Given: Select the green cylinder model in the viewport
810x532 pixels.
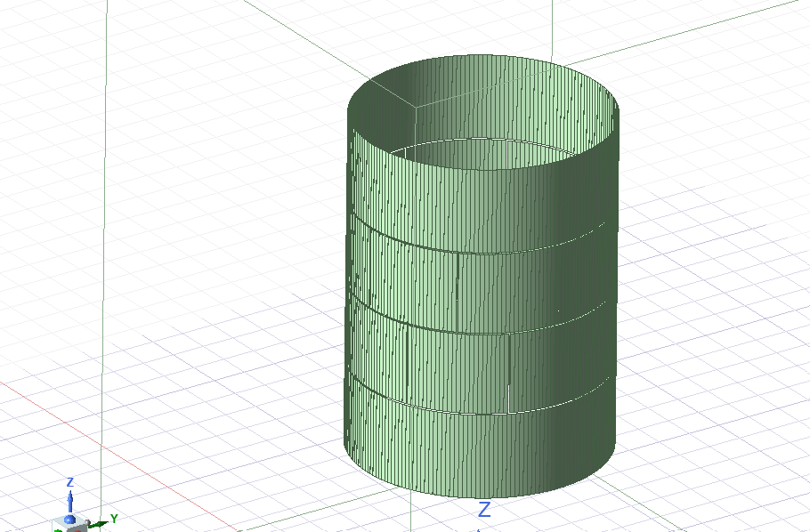Looking at the screenshot, I should pyautogui.click(x=482, y=277).
